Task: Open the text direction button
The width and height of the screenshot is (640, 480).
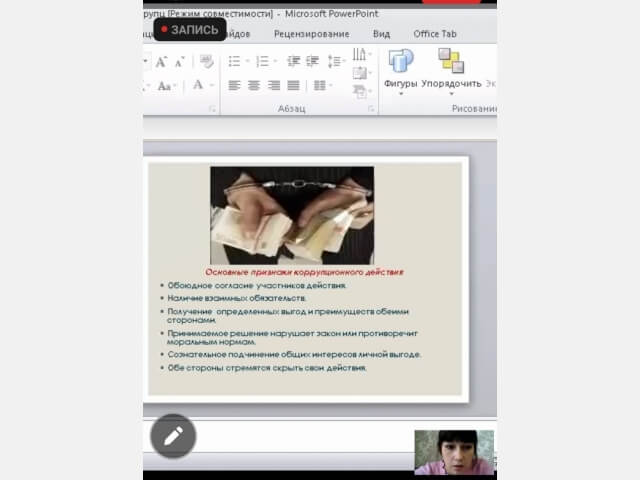Action: 359,54
